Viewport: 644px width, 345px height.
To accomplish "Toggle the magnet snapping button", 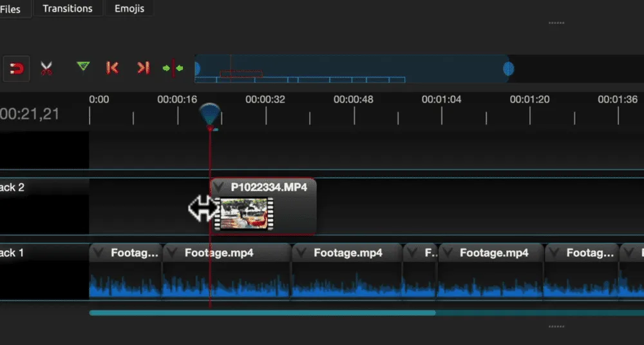I will [x=17, y=68].
